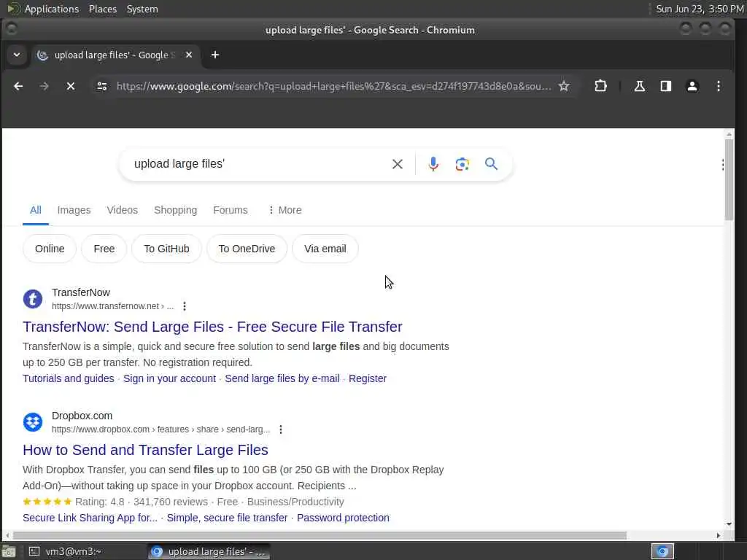
Task: Click the forward navigation arrow
Action: tap(44, 86)
